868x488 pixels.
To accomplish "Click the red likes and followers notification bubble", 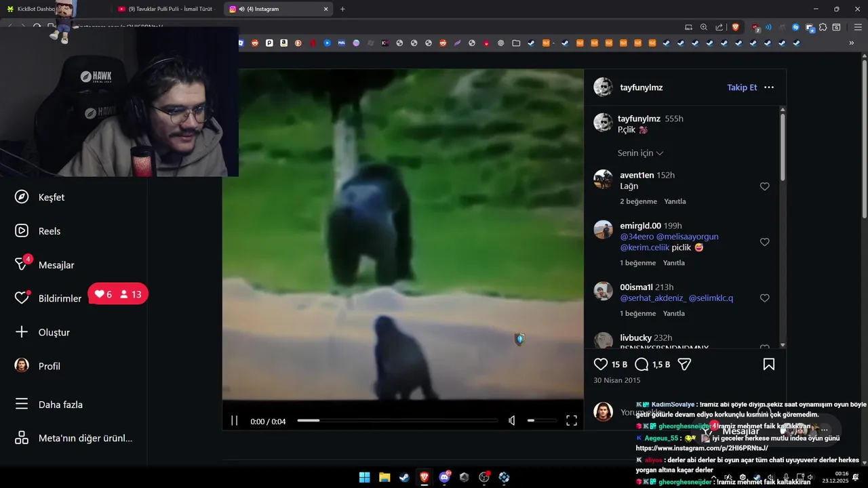I will click(x=118, y=294).
